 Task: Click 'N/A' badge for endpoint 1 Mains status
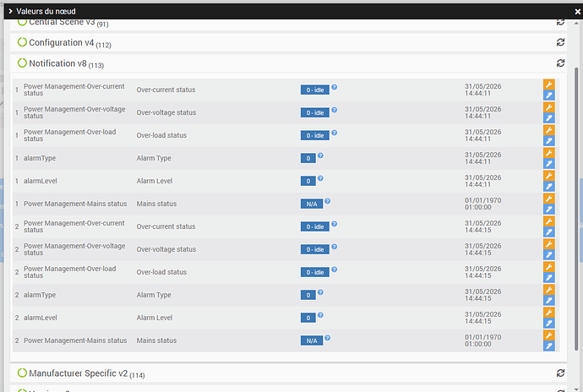[x=312, y=204]
